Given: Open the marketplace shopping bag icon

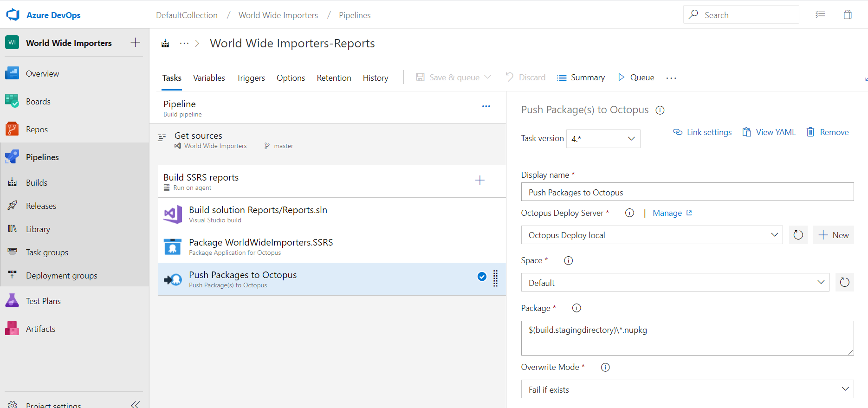Looking at the screenshot, I should 848,15.
